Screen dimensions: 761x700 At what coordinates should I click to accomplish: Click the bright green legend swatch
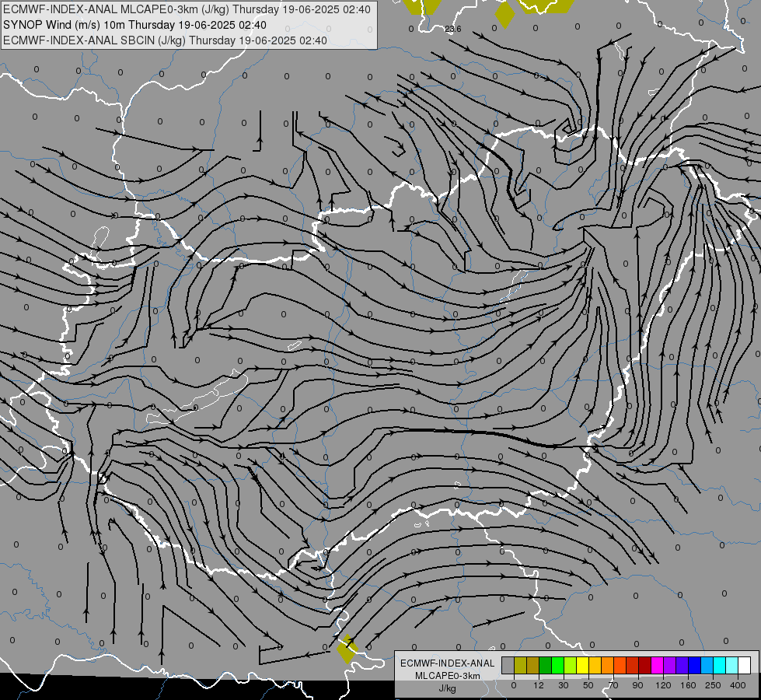(x=558, y=666)
